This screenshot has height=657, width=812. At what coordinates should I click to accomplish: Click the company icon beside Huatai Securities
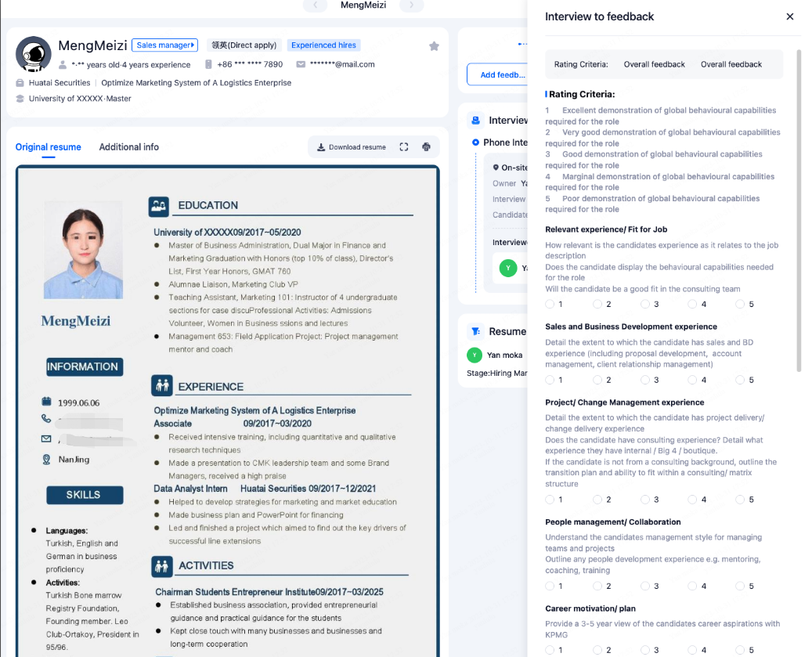(x=20, y=83)
